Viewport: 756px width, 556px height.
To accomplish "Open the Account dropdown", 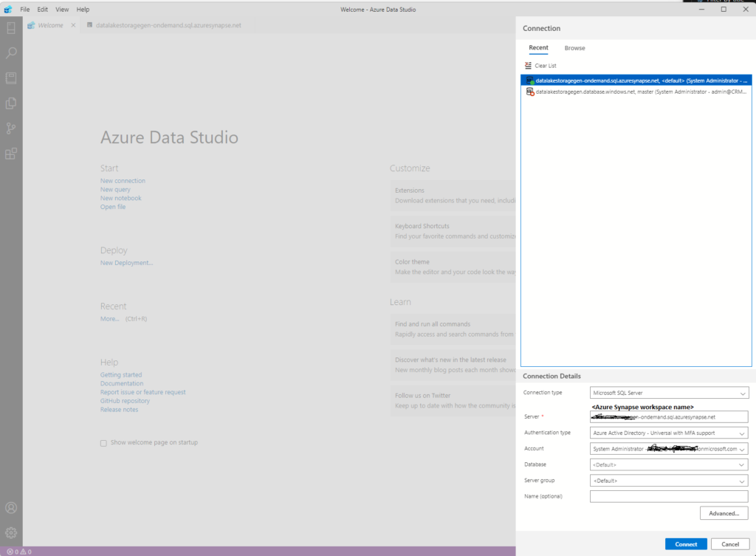I will tap(669, 449).
